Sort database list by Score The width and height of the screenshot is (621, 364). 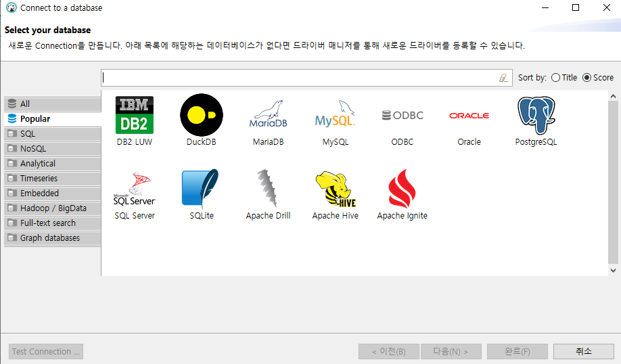pos(598,78)
